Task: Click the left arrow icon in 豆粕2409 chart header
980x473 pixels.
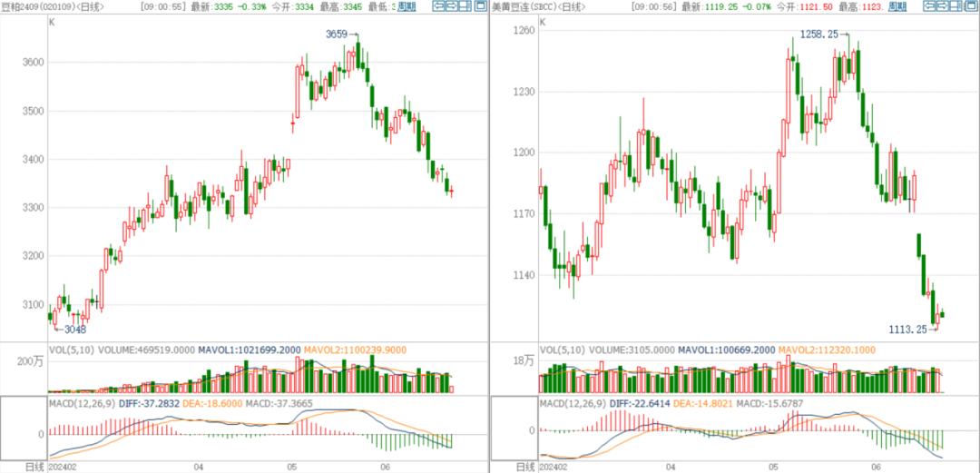Action: [x=439, y=6]
